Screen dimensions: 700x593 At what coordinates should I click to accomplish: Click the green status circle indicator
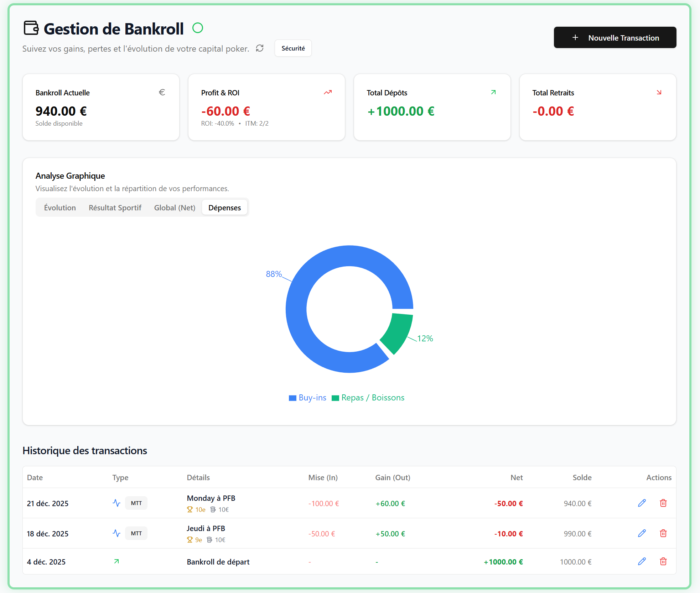tap(198, 28)
